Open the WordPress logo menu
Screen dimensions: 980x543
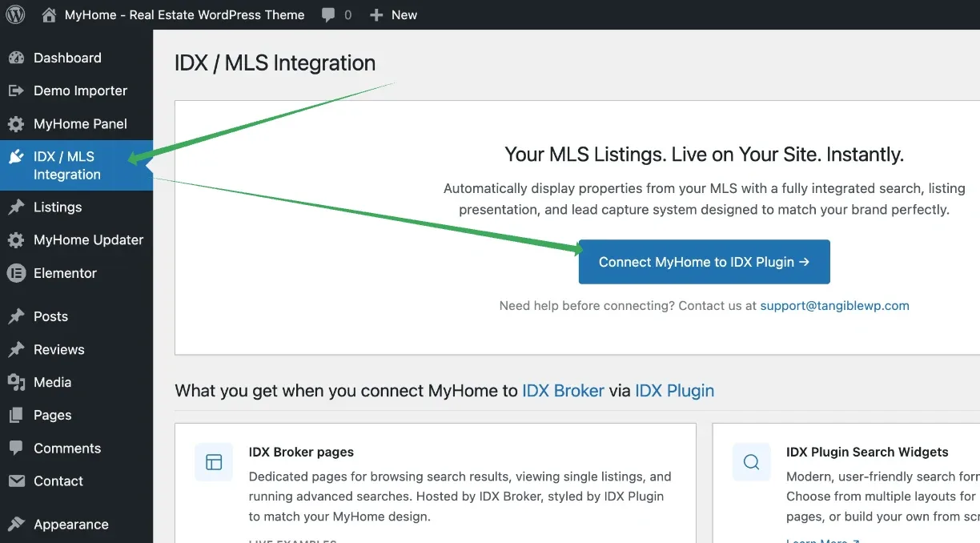click(x=15, y=14)
